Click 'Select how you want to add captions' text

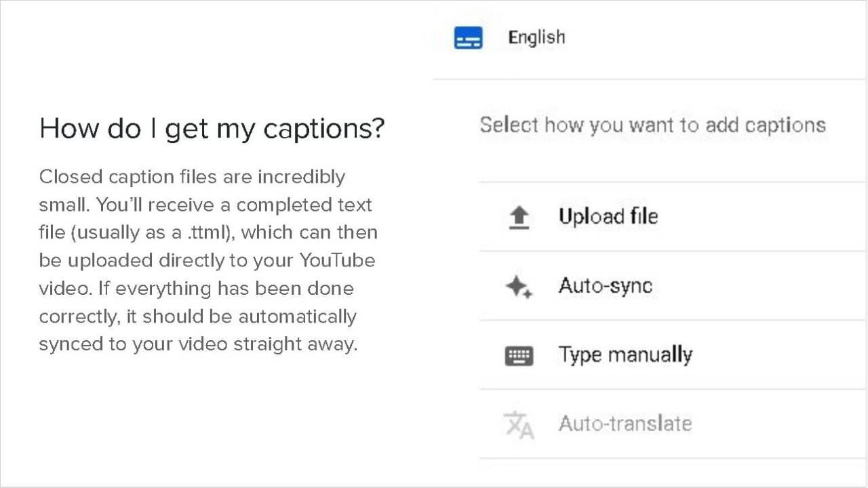pos(652,125)
